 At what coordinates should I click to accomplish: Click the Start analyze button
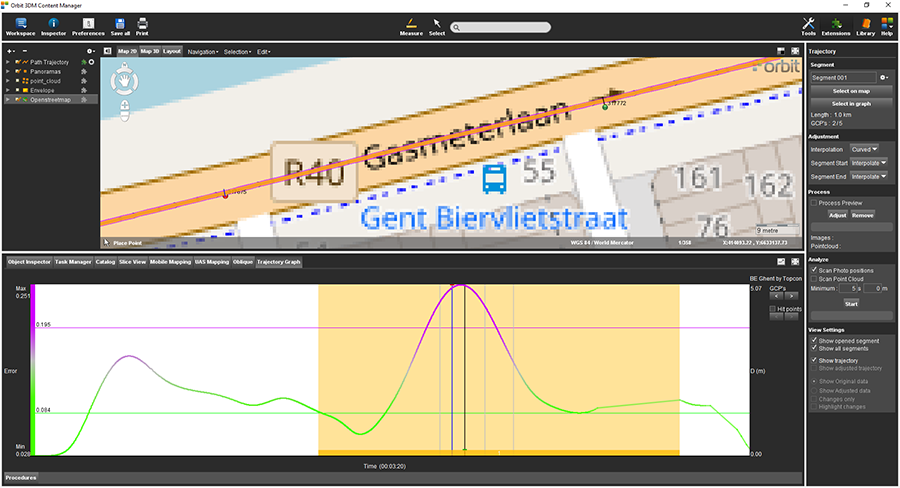coord(851,303)
